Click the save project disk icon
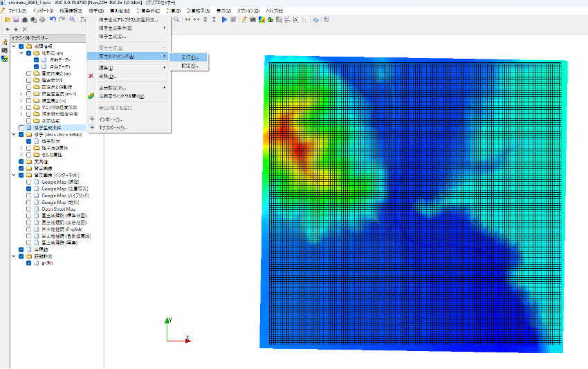Viewport: 588px width, 369px height. coord(16,20)
